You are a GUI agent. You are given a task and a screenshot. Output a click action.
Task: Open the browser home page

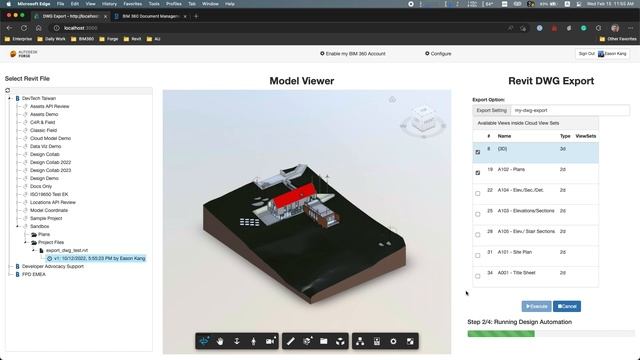(39, 28)
